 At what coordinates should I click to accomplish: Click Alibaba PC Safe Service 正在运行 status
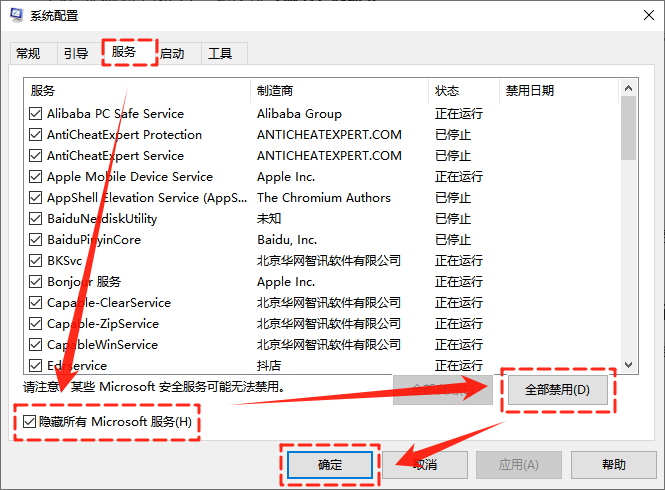coord(458,114)
